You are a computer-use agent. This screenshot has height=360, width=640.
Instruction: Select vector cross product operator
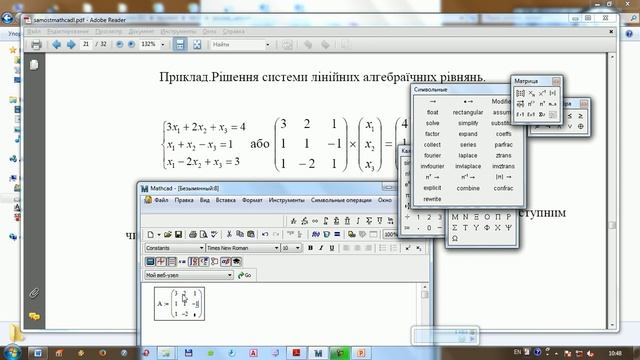(x=531, y=115)
